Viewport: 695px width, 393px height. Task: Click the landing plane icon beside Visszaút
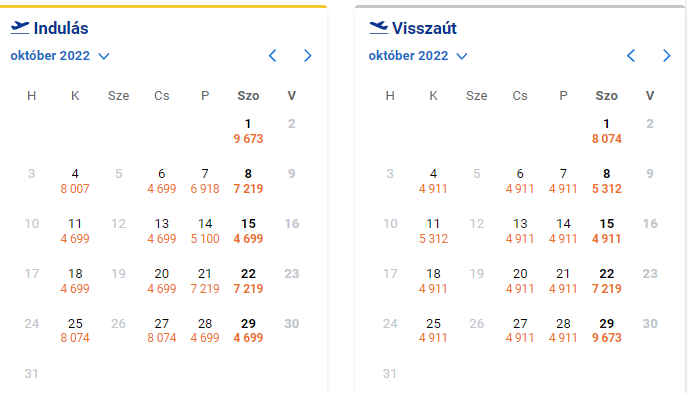pos(379,27)
